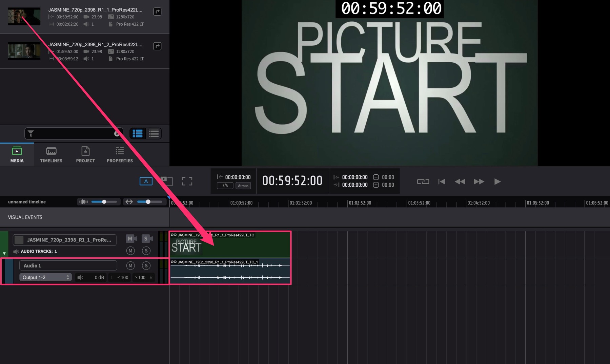Click the rewind button
Image resolution: width=610 pixels, height=364 pixels.
pos(460,181)
